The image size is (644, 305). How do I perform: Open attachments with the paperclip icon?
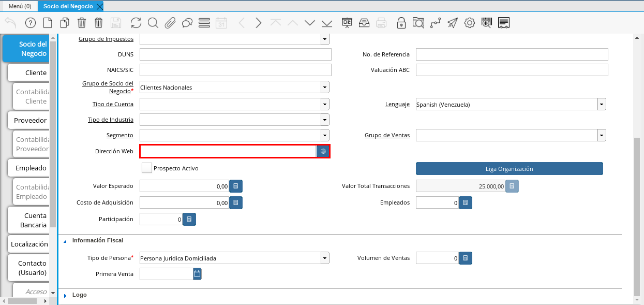[170, 23]
